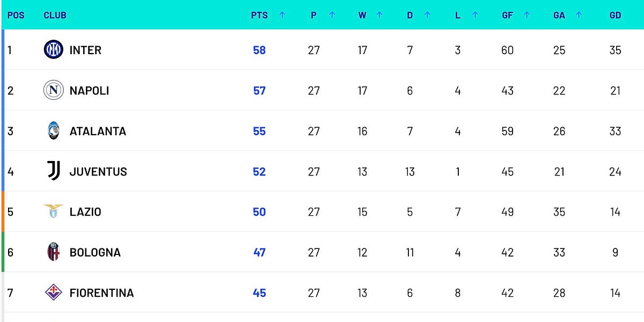Screen dimensions: 644x322
Task: Select the GD column header
Action: 615,16
